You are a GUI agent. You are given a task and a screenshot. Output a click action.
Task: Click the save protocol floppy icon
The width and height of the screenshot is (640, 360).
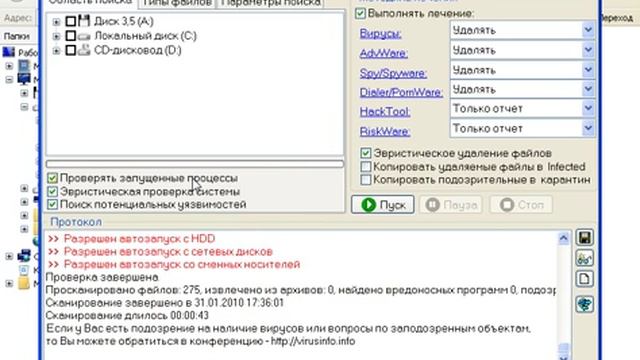tap(584, 238)
